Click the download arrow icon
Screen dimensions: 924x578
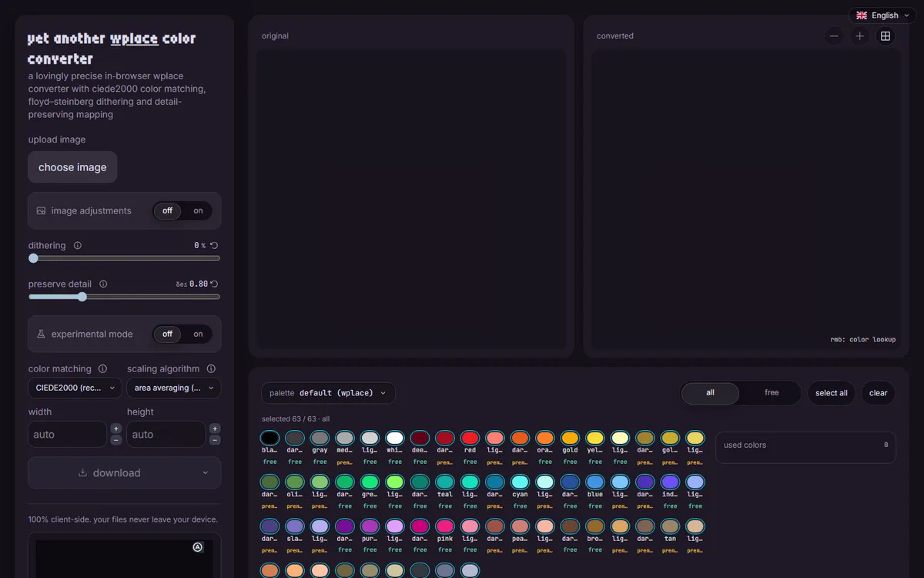tap(82, 473)
